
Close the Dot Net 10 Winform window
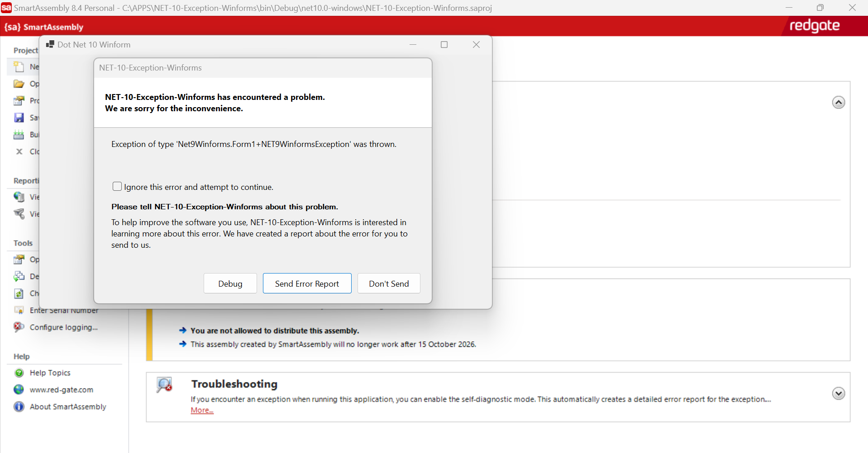(x=476, y=44)
